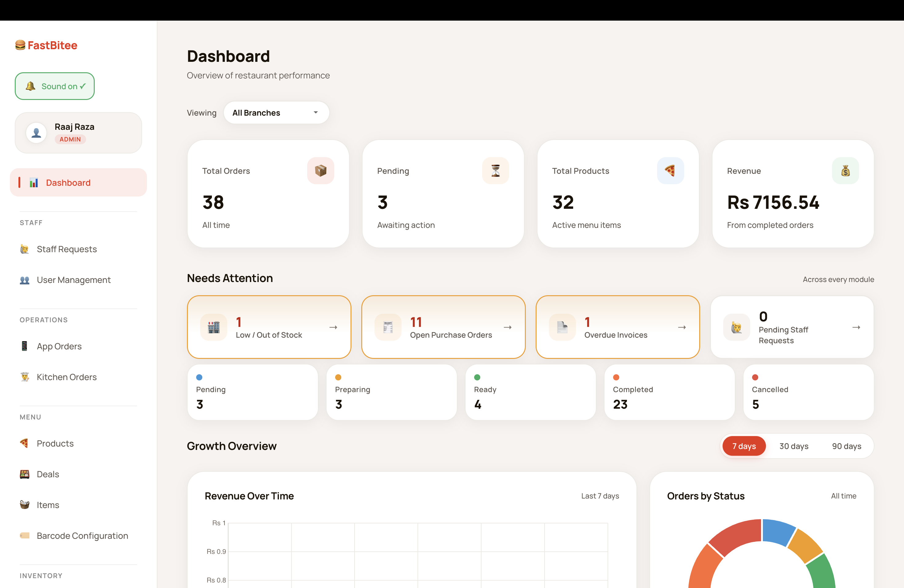
Task: Open Raaj Raza admin profile card
Action: click(x=78, y=133)
